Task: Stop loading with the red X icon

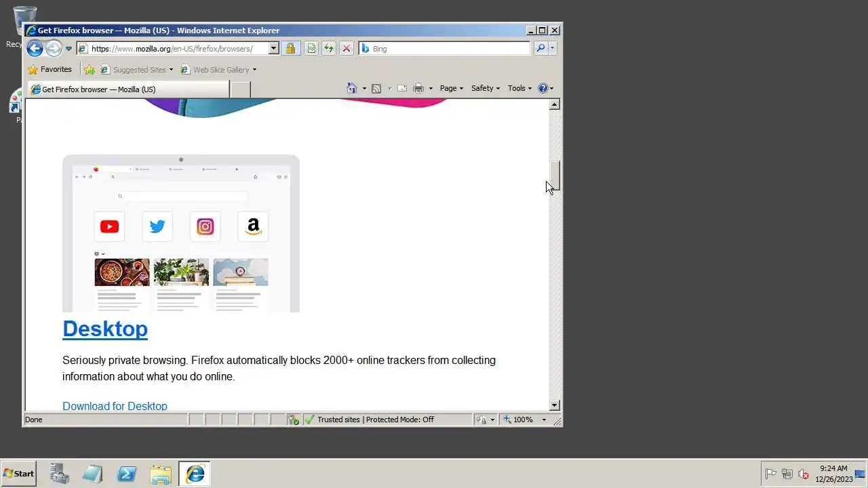Action: (x=347, y=48)
